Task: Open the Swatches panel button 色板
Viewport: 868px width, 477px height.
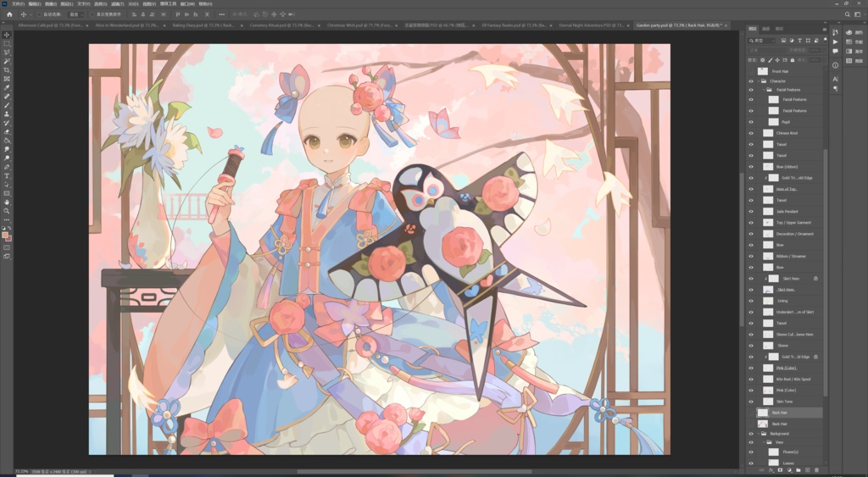Action: [x=854, y=42]
